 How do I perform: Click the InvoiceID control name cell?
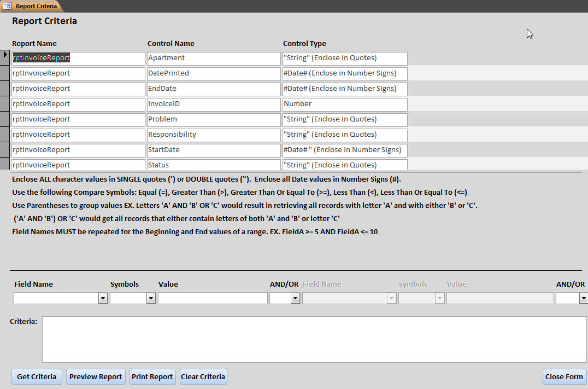[x=214, y=104]
